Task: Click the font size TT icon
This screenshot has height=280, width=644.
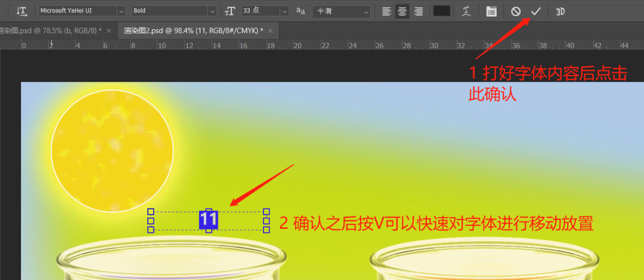Action: [230, 11]
